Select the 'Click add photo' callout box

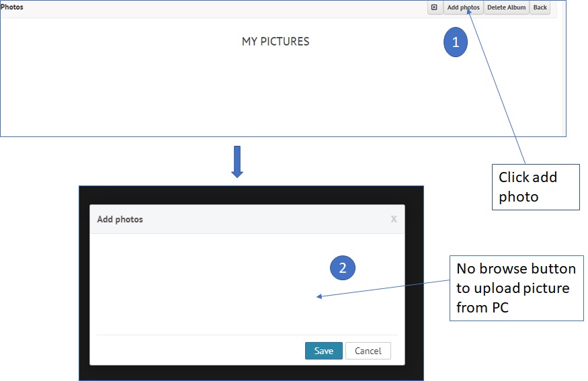point(535,187)
